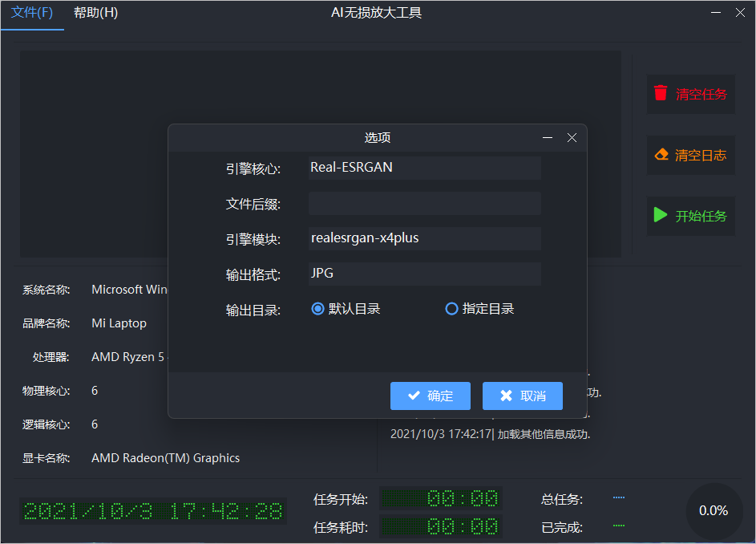The height and width of the screenshot is (544, 756).
Task: Select the 指定目录 radio button
Action: 451,309
